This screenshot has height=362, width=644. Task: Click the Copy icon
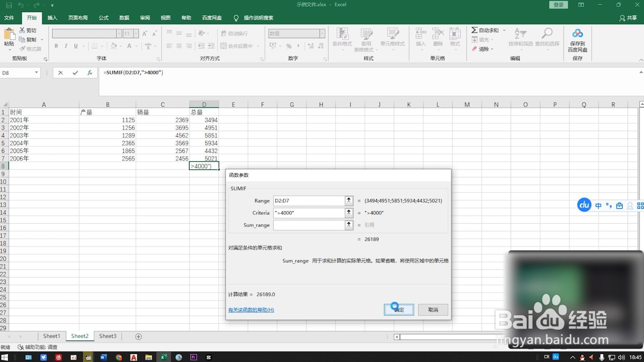(x=22, y=39)
